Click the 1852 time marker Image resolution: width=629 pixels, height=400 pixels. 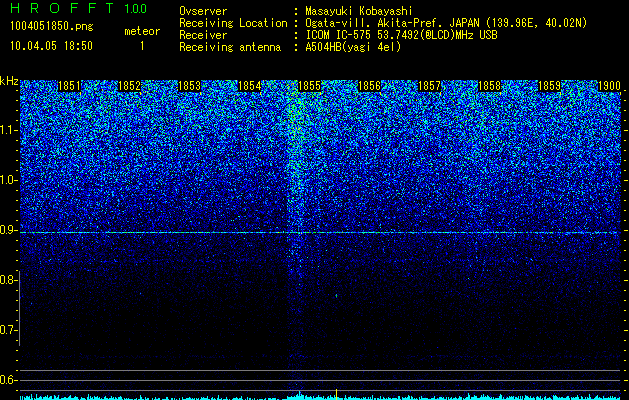[x=130, y=86]
